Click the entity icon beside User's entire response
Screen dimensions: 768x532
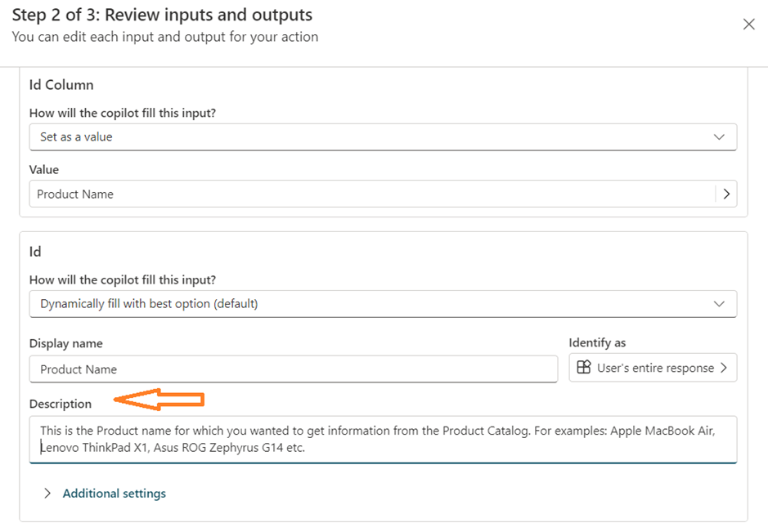coord(584,368)
